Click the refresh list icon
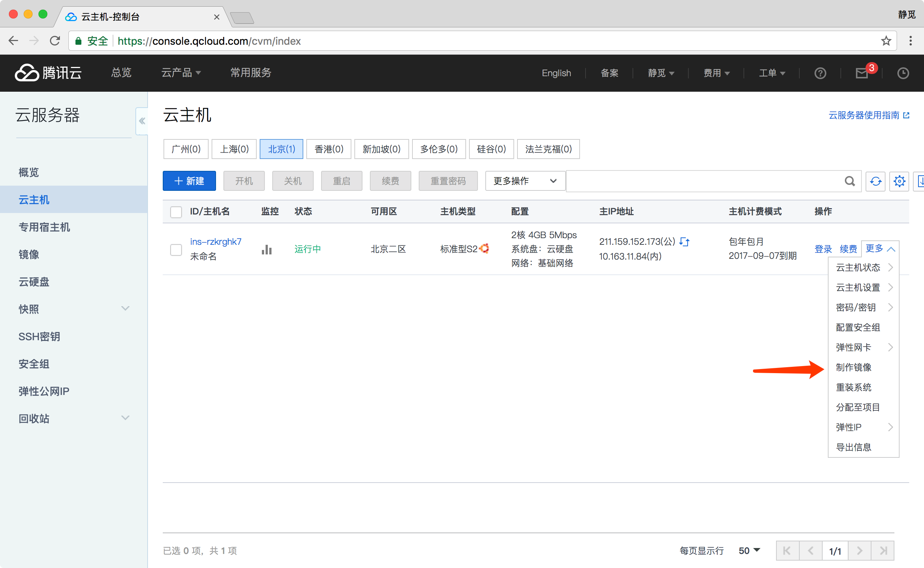The width and height of the screenshot is (924, 568). [x=876, y=182]
